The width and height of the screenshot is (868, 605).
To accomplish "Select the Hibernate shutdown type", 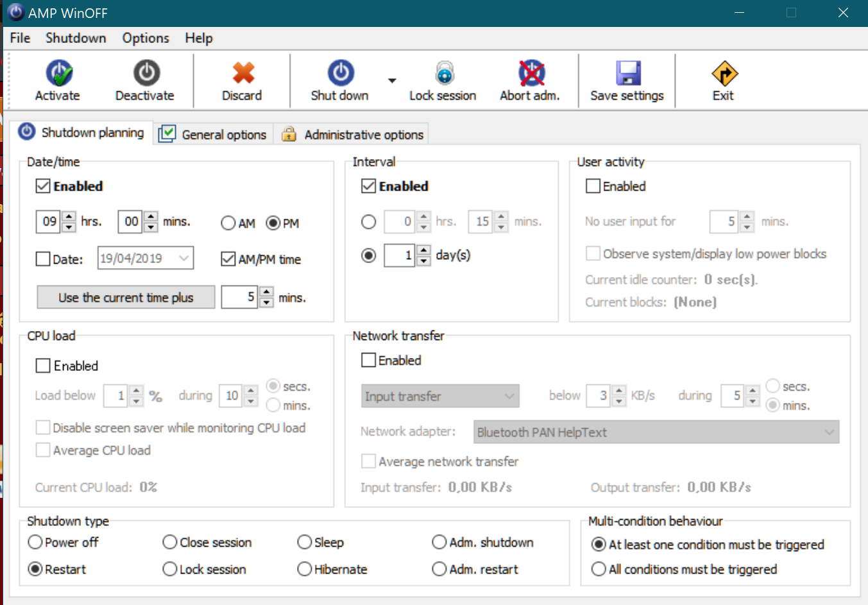I will click(305, 569).
